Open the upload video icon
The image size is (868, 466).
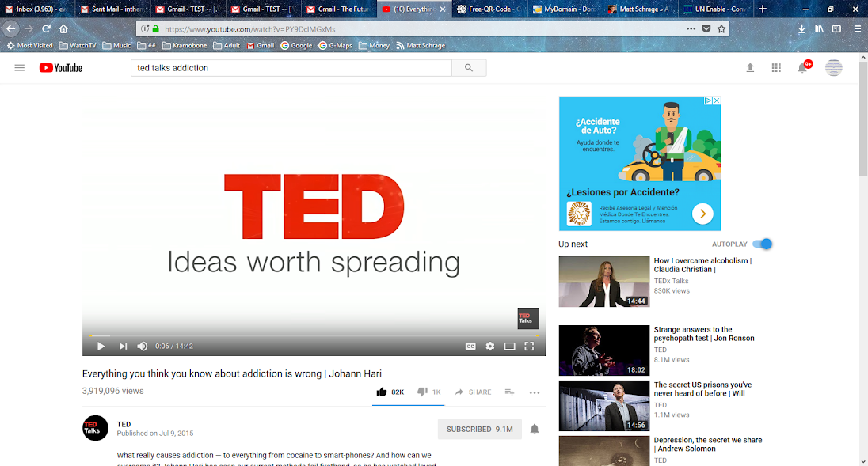coord(750,67)
